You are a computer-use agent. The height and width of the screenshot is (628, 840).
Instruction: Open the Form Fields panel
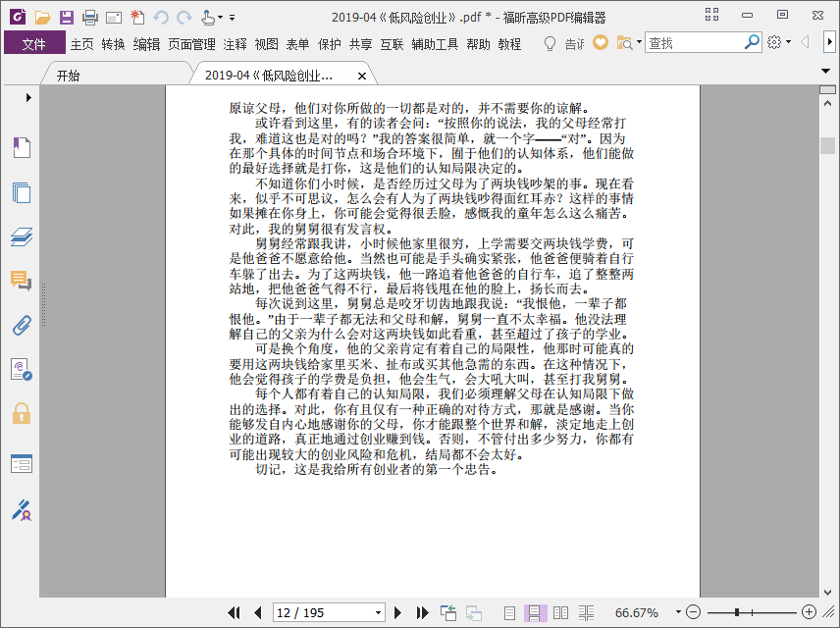(22, 464)
